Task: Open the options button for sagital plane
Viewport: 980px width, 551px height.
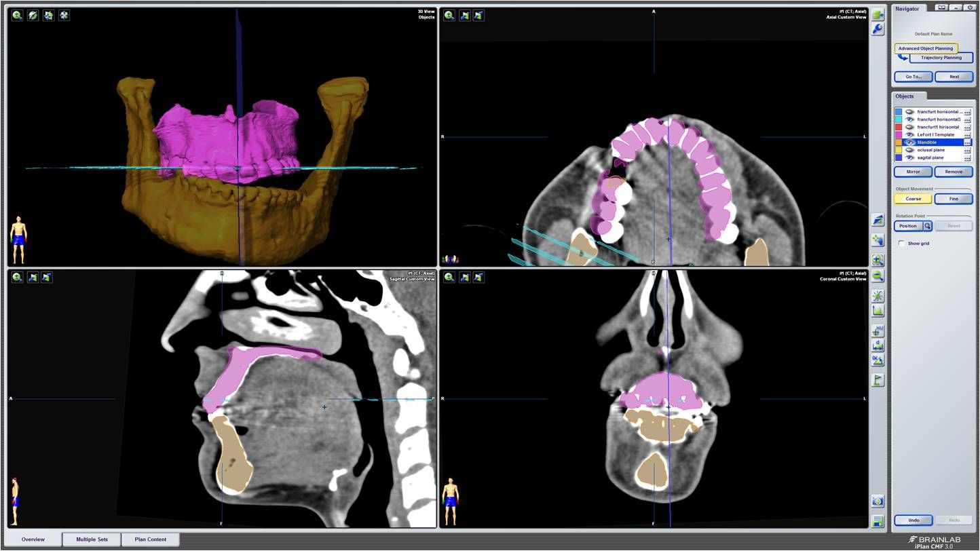Action: pyautogui.click(x=967, y=157)
